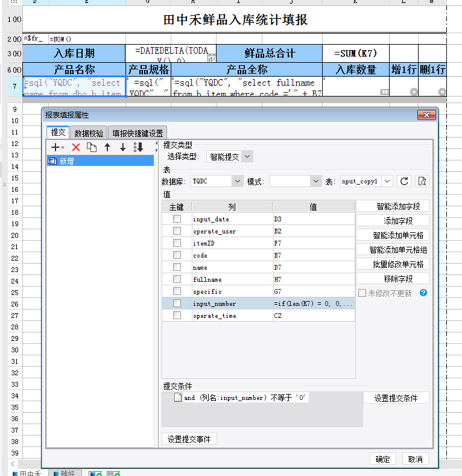The width and height of the screenshot is (462, 476).
Task: Toggle primary key for itemID
Action: [177, 243]
